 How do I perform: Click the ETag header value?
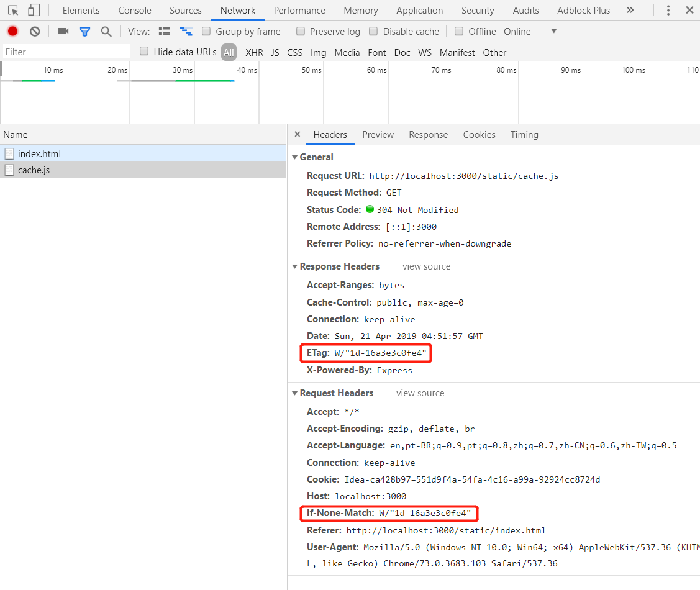point(380,353)
